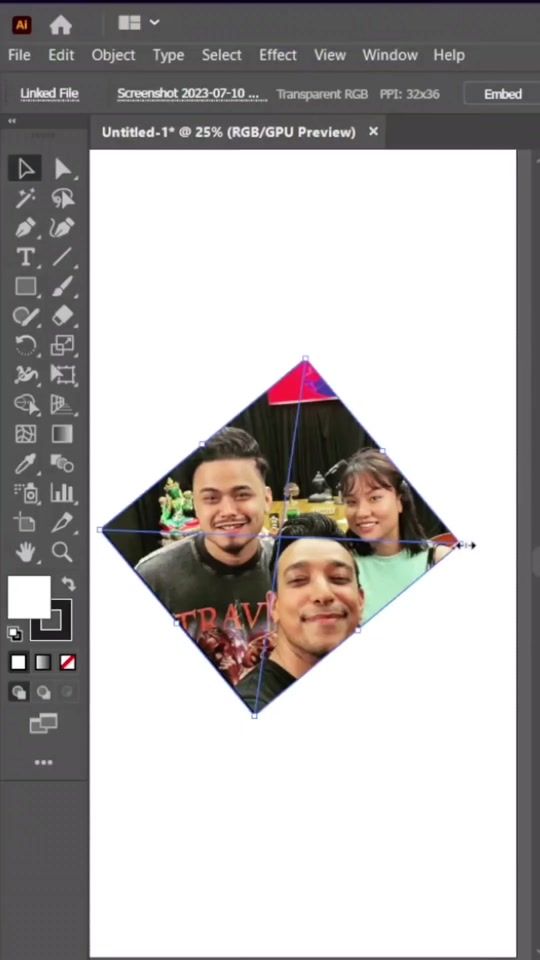Enable Draw Normal mode
Screen dimensions: 540x960
[x=20, y=692]
